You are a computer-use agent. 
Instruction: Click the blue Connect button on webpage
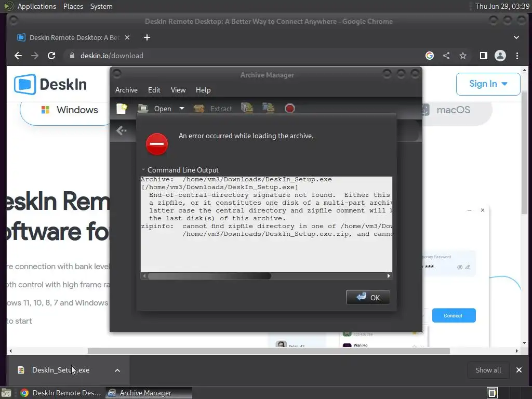(454, 315)
